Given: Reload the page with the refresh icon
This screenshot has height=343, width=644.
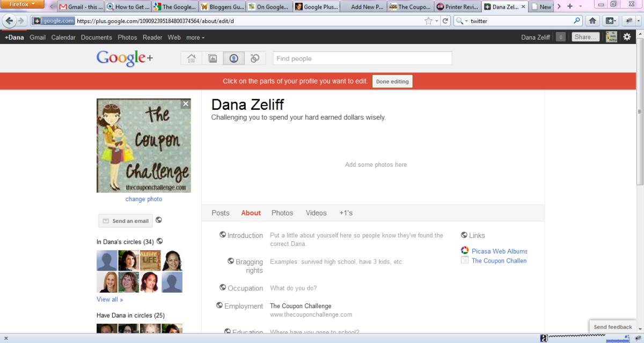Looking at the screenshot, I should tap(445, 21).
